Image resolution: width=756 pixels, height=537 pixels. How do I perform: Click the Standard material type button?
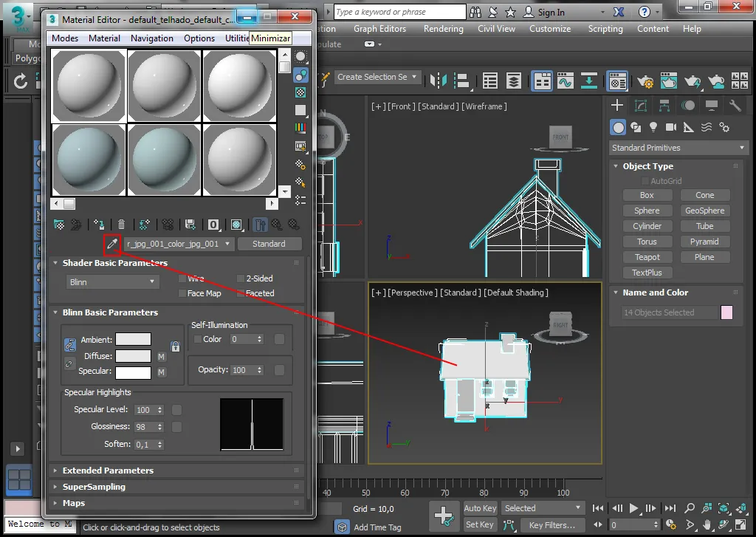point(269,244)
